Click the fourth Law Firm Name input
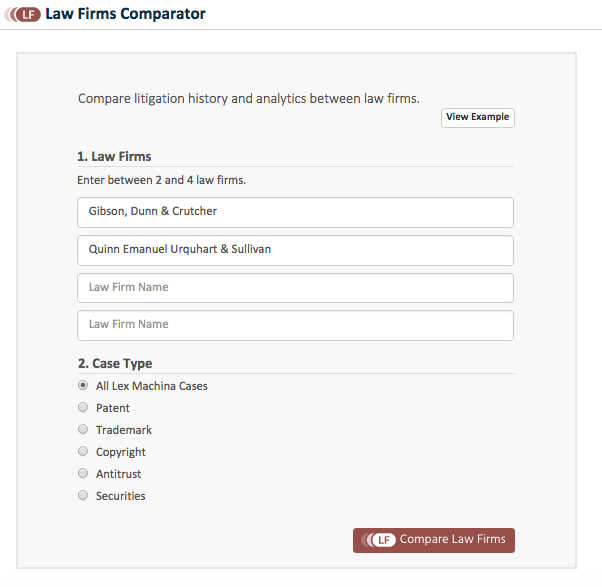 coord(295,325)
